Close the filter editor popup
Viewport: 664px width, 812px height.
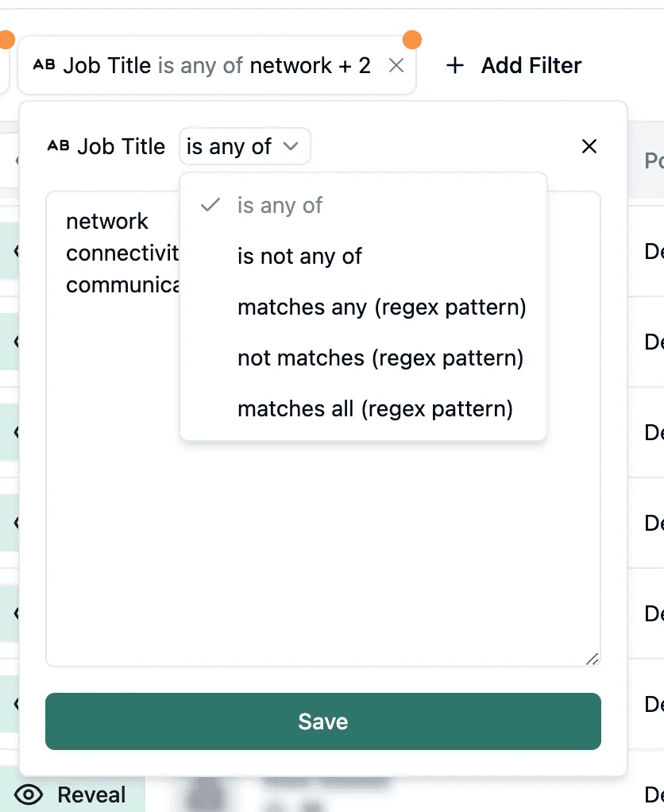589,146
